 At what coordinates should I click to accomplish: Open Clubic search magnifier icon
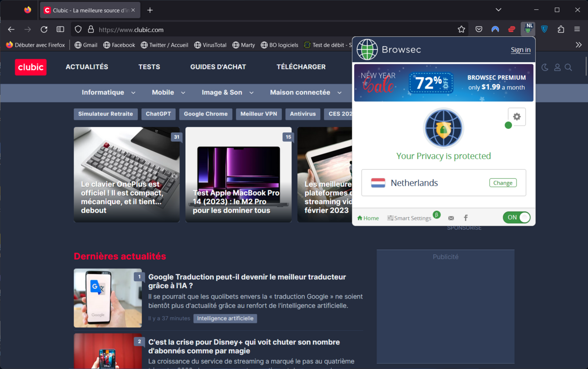(x=568, y=67)
